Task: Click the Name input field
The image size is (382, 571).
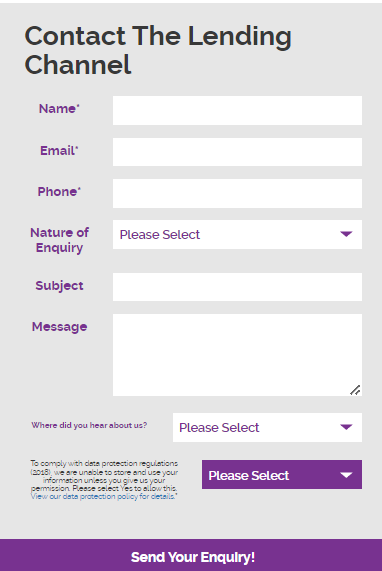Action: click(237, 110)
